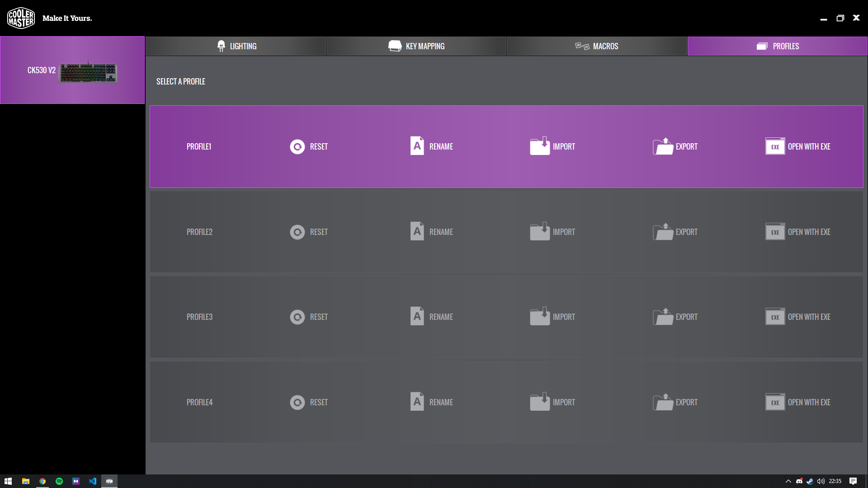Click the Cooler Master logo
The height and width of the screenshot is (488, 868).
point(21,18)
